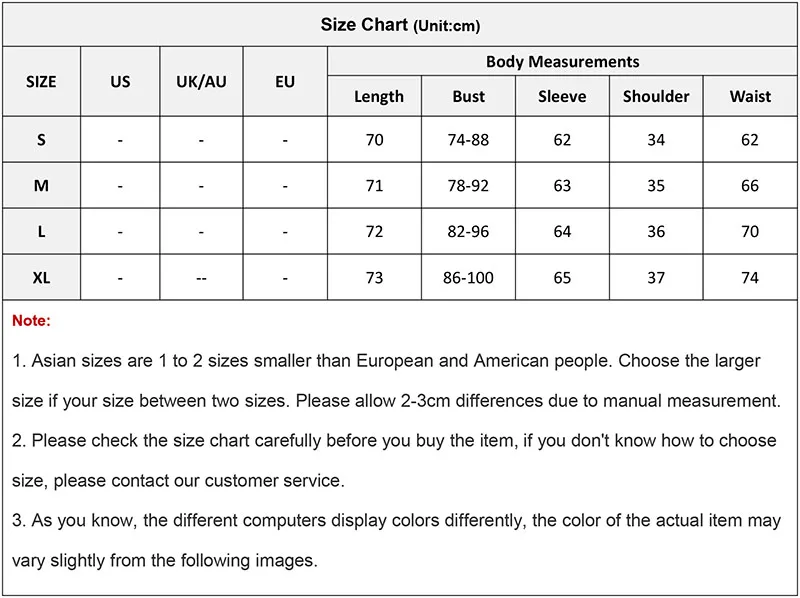Click the XL size row label
The height and width of the screenshot is (598, 800).
coord(41,278)
